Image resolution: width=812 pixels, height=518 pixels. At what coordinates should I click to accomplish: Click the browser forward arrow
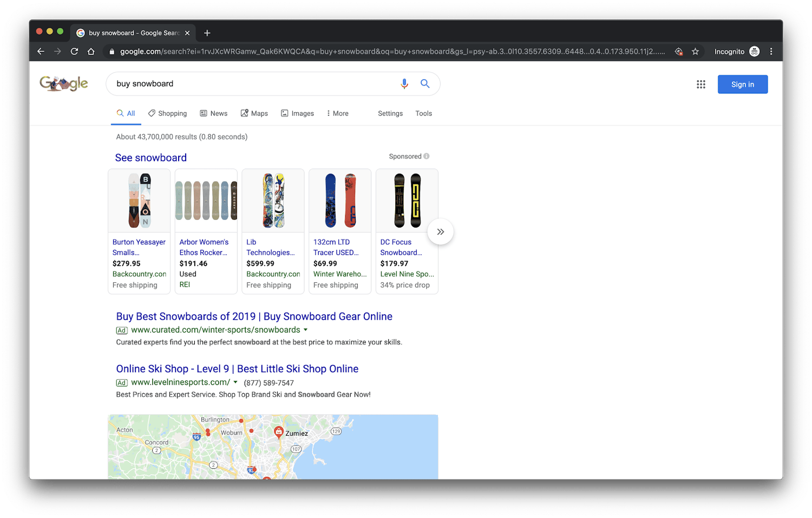click(x=57, y=51)
